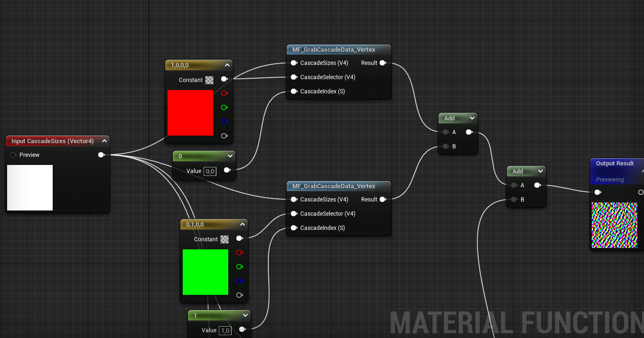Viewport: 644px width, 338px height.
Task: Select the red channel output pin of the 1,0,0,0 constant
Action: coord(224,93)
